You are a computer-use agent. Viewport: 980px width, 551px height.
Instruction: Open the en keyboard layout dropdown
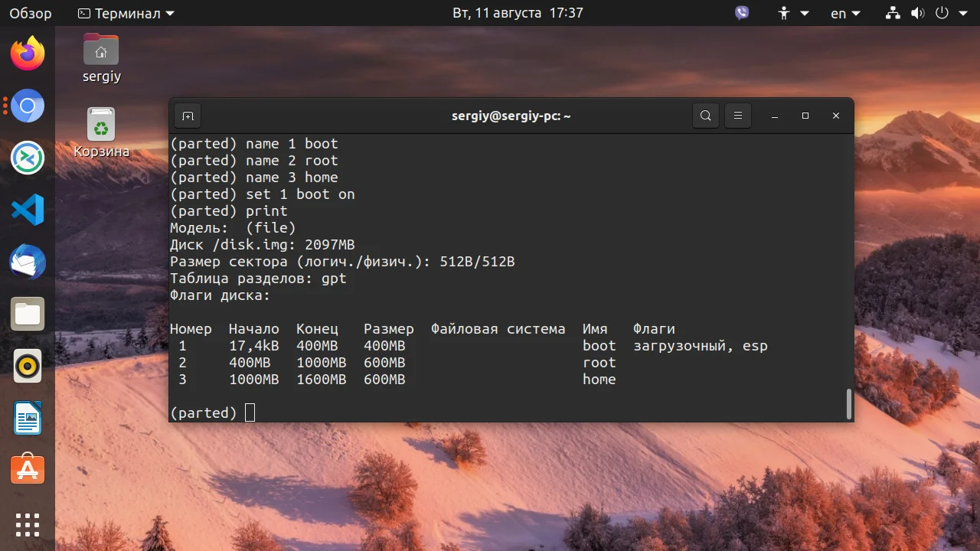(845, 13)
